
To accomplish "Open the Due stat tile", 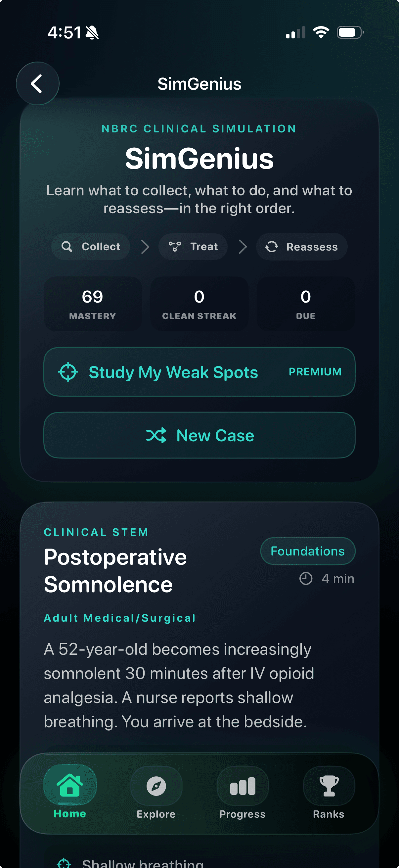I will [x=306, y=304].
